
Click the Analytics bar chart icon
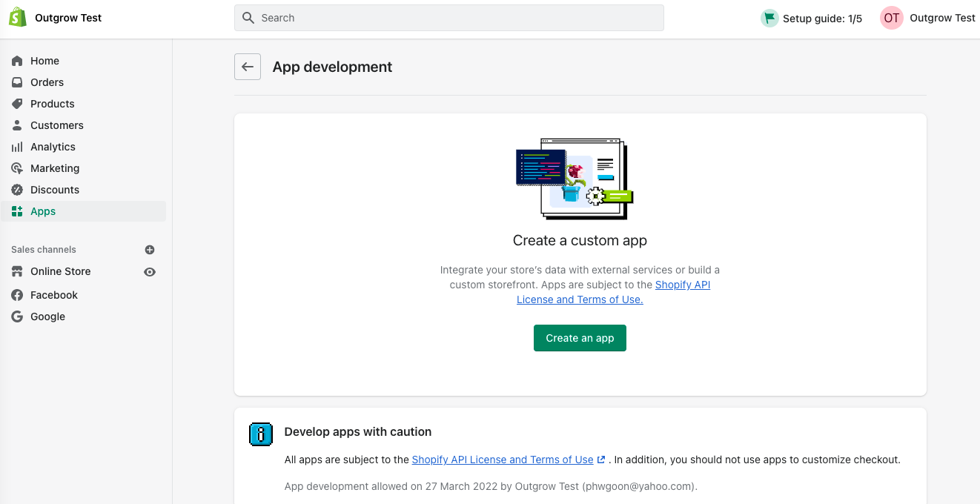coord(17,147)
